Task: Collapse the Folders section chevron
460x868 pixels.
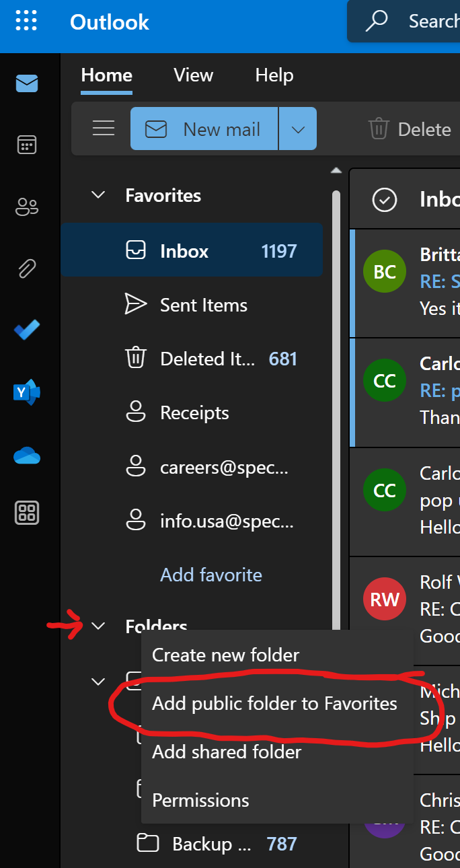Action: [x=98, y=626]
